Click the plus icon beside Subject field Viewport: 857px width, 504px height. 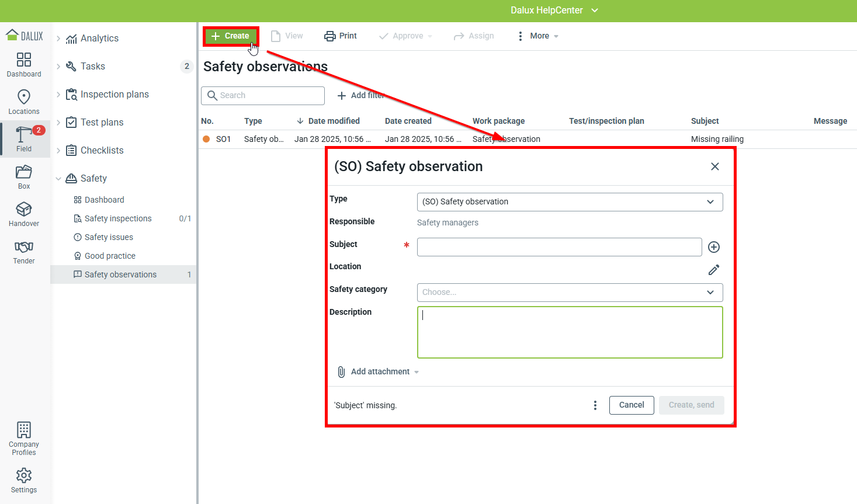pos(713,247)
